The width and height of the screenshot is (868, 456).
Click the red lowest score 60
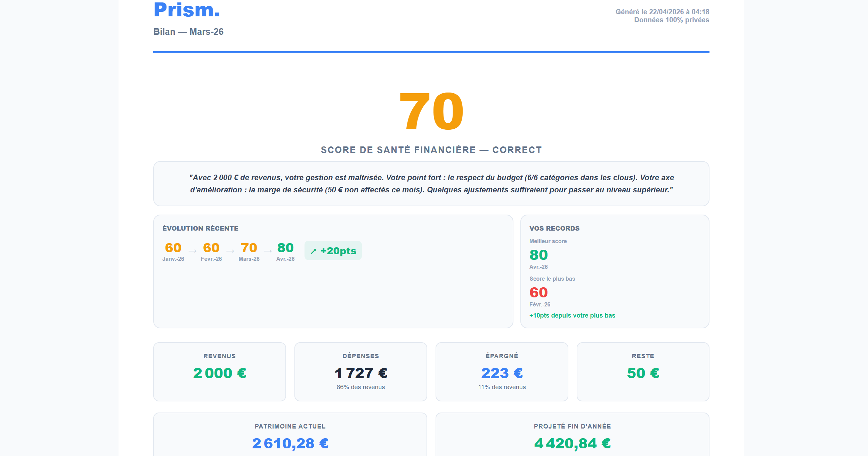point(538,293)
